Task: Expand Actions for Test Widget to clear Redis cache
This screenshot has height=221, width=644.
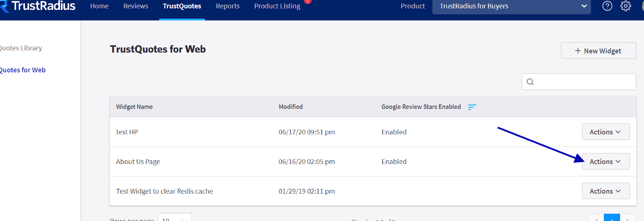Action: point(606,191)
